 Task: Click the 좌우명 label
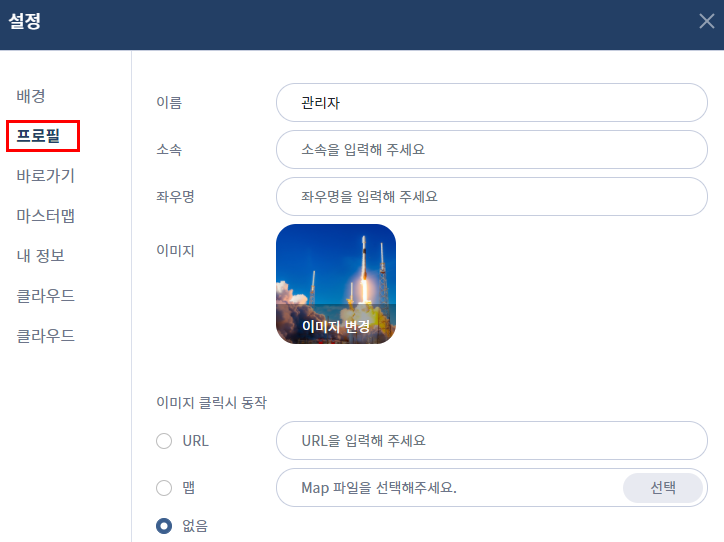coord(175,197)
